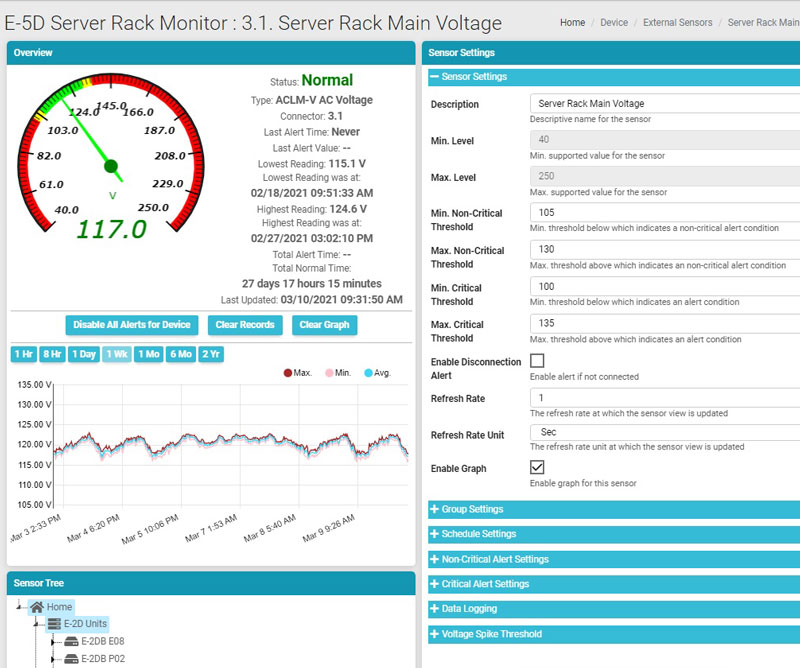Uncheck the Enable Graph checkbox
The image size is (800, 668).
click(537, 467)
